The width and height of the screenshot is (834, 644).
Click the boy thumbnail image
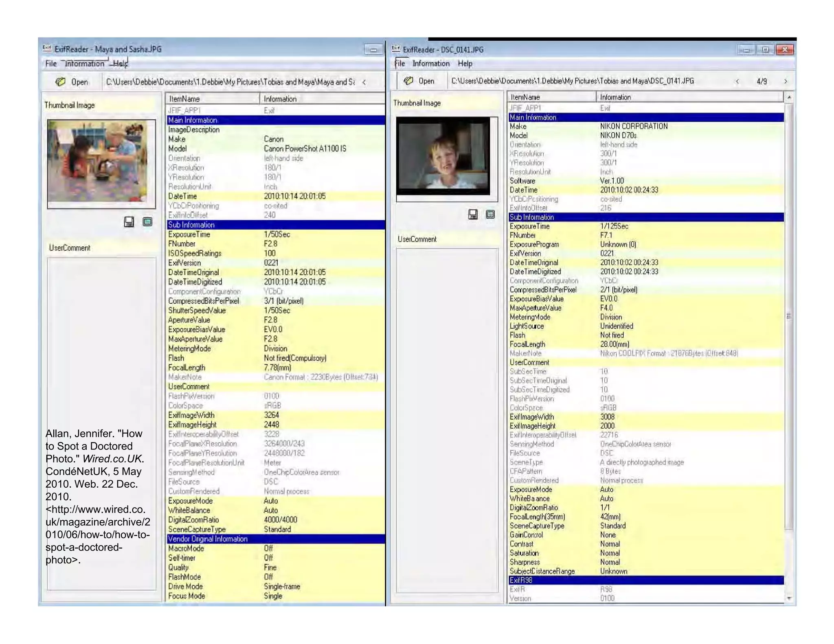[x=444, y=157]
